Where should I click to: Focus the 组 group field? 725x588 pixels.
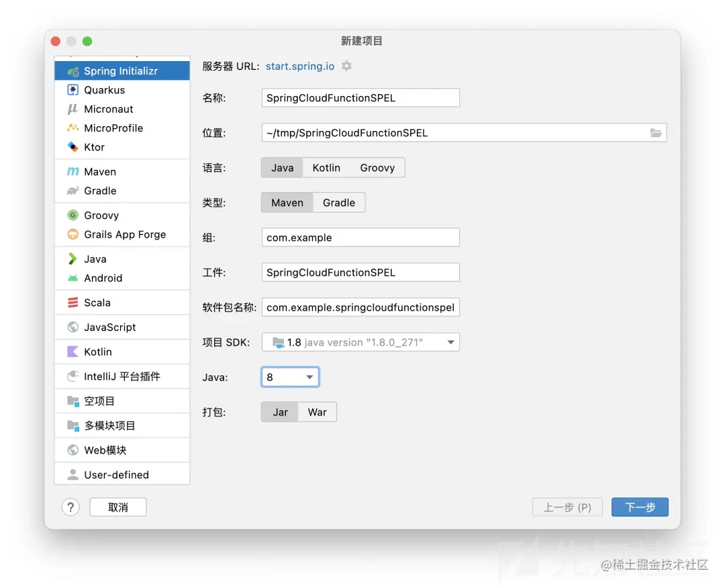coord(360,237)
